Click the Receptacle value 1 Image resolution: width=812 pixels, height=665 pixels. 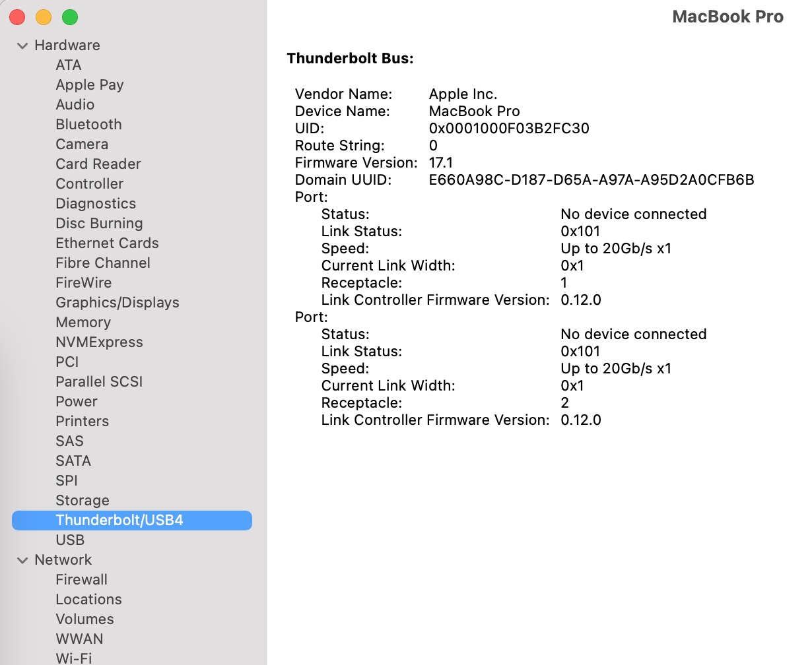coord(564,283)
